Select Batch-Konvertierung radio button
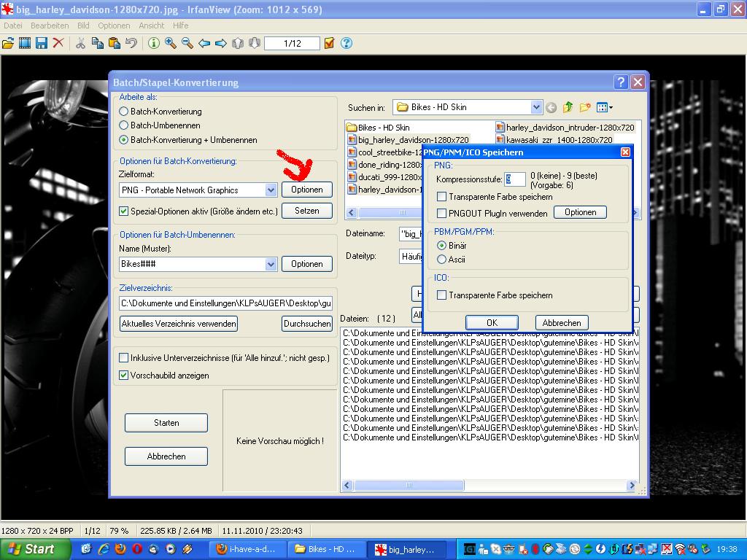Viewport: 747px width, 560px height. pyautogui.click(x=124, y=112)
